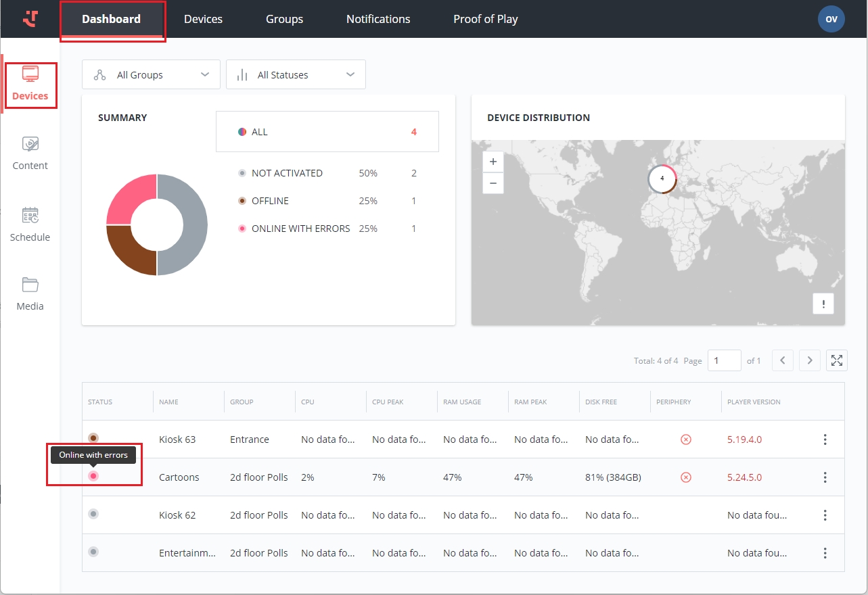Image resolution: width=868 pixels, height=595 pixels.
Task: Click the app logo in top-left corner
Action: point(30,19)
